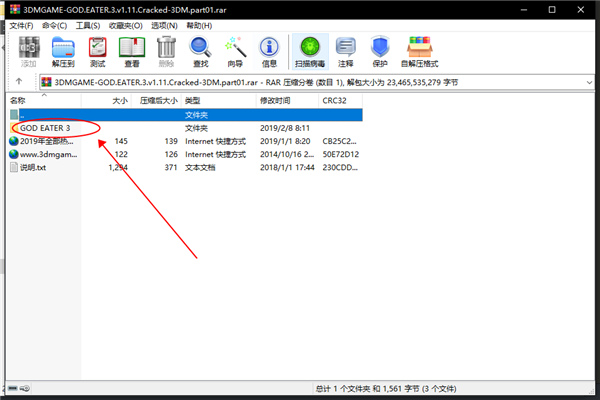Sort by CRC32 column header
This screenshot has height=400, width=600.
click(340, 101)
